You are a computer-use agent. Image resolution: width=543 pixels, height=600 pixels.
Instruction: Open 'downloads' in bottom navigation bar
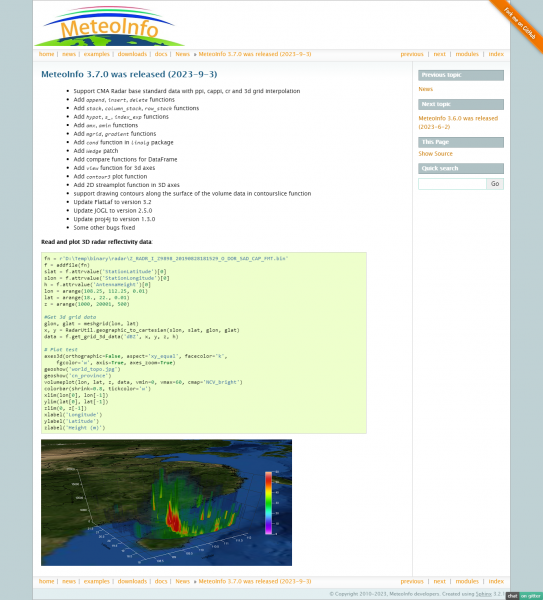coord(132,581)
